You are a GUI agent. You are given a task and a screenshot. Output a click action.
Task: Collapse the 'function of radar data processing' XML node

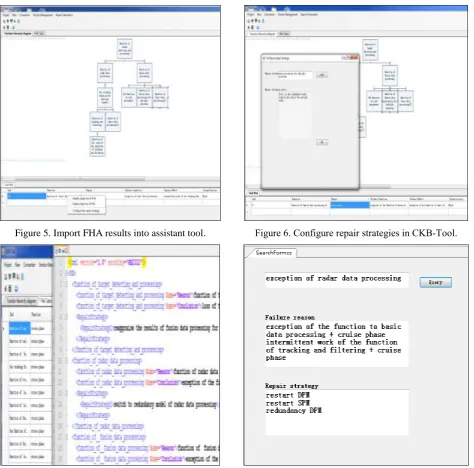[x=66, y=360]
